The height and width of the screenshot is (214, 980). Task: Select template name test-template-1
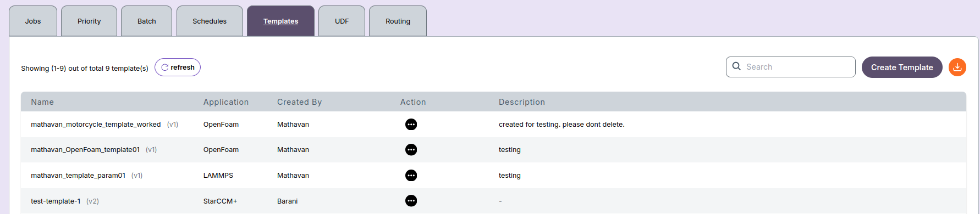click(56, 201)
